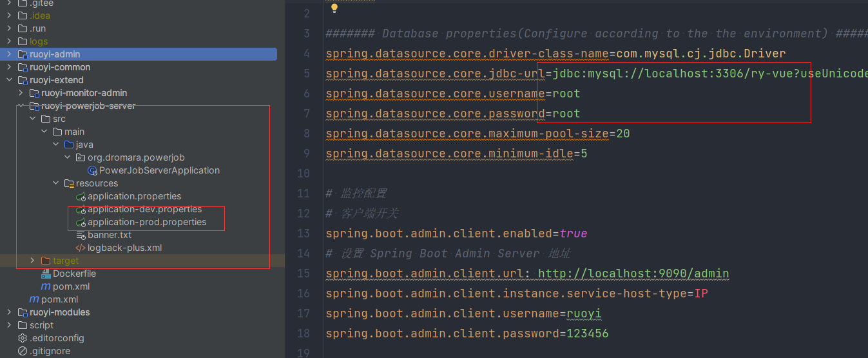Click the ruoyi-extend module folder icon
The width and height of the screenshot is (868, 358).
coord(23,80)
